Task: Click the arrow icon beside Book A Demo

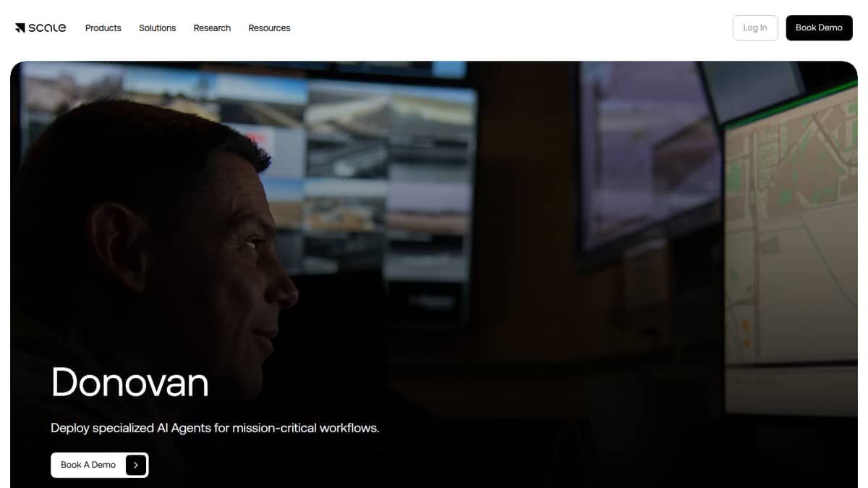Action: (x=135, y=465)
